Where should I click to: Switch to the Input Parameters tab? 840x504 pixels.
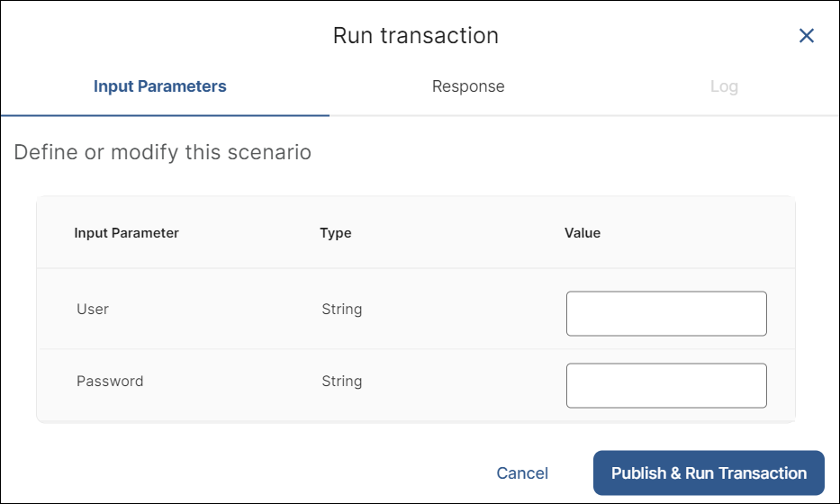[159, 86]
